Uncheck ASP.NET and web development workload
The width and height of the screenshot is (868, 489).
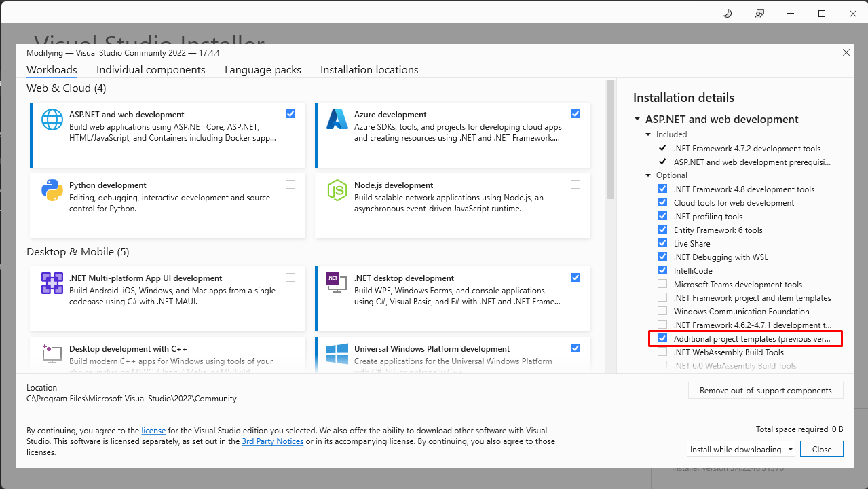pyautogui.click(x=290, y=113)
